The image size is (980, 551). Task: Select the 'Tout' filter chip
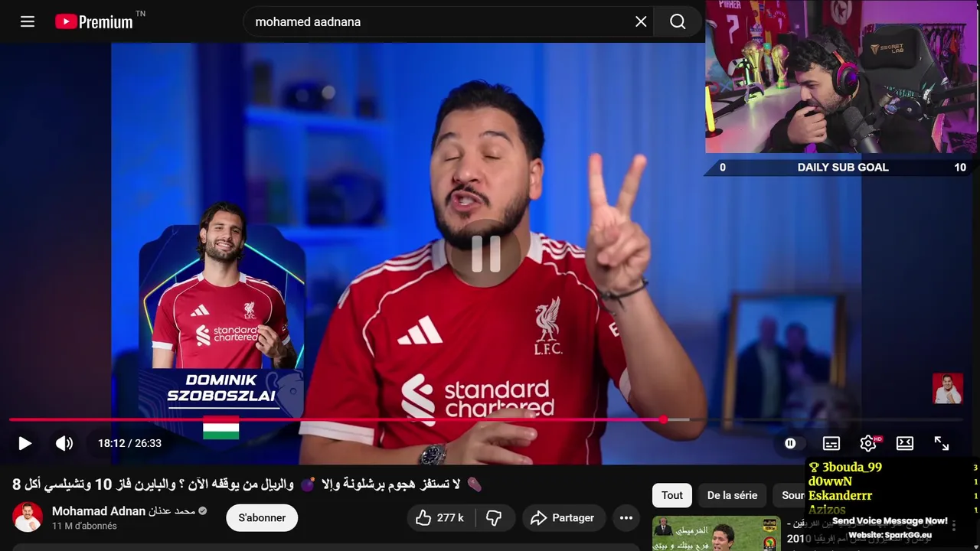click(672, 495)
